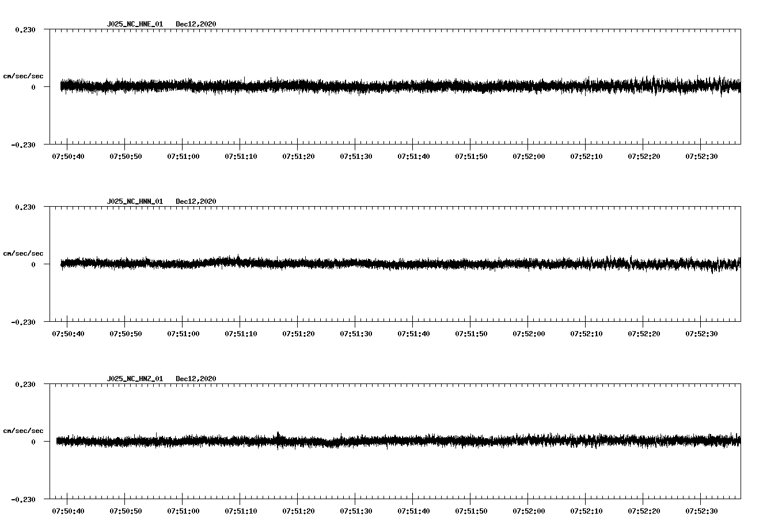The width and height of the screenshot is (782, 532).
Task: Click the 07:52:00 tick label under HNN trace
Action: (x=529, y=333)
